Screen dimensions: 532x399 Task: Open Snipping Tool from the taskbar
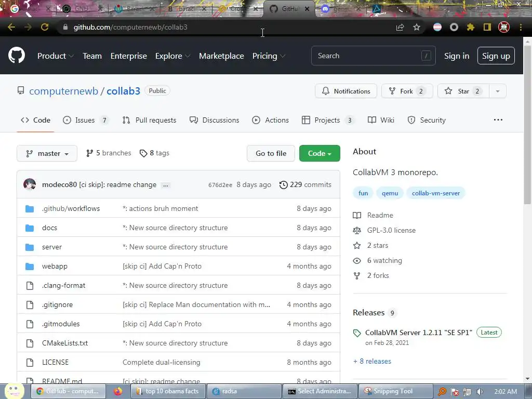point(395,391)
